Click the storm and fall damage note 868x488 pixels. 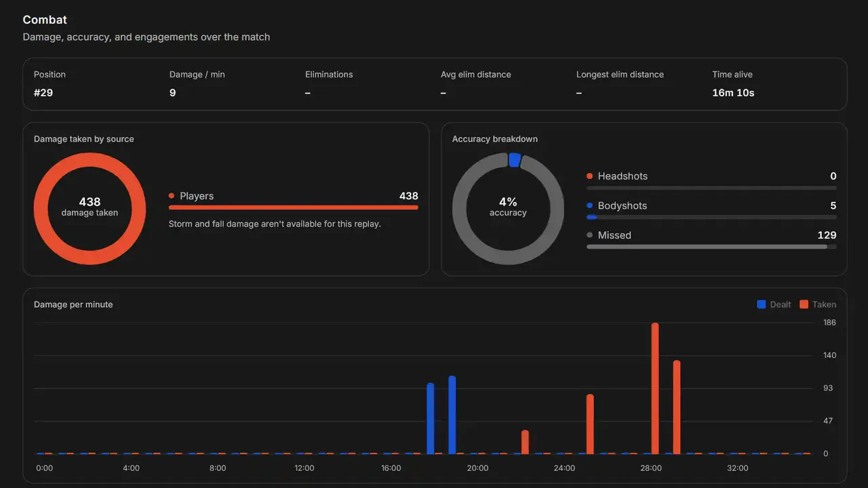275,224
